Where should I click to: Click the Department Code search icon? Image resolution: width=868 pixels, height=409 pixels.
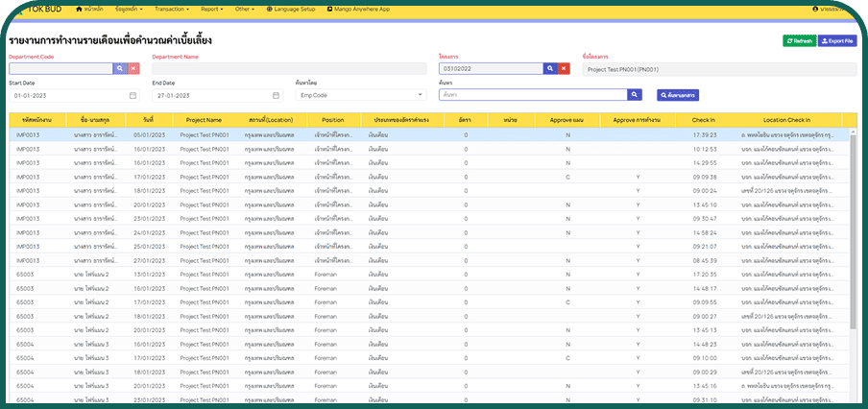click(120, 69)
